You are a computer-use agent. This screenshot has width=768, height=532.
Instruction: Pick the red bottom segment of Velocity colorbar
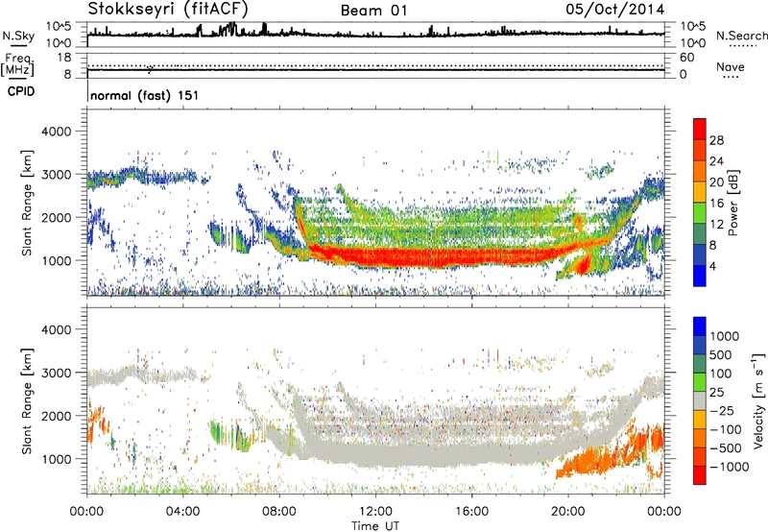[x=700, y=475]
